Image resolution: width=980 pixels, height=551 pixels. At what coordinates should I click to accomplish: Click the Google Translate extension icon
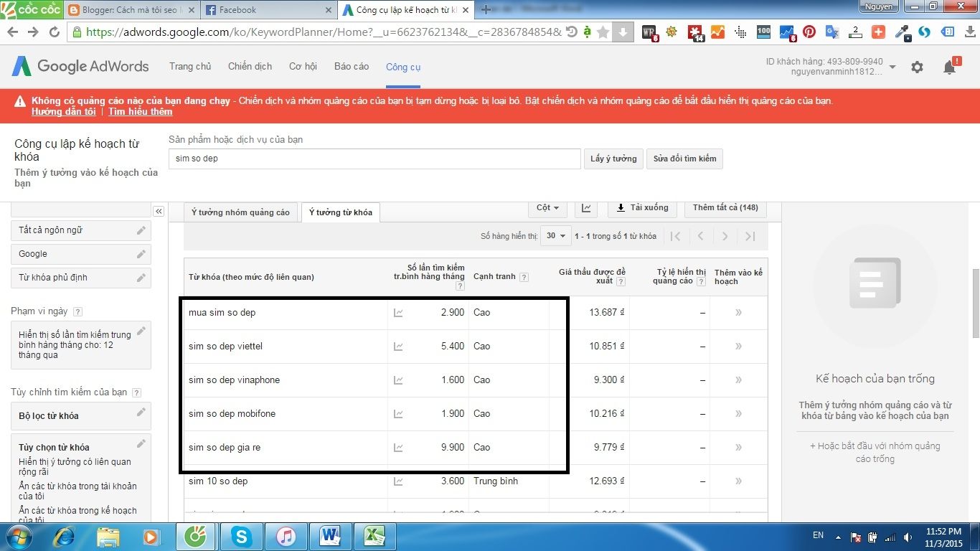832,32
